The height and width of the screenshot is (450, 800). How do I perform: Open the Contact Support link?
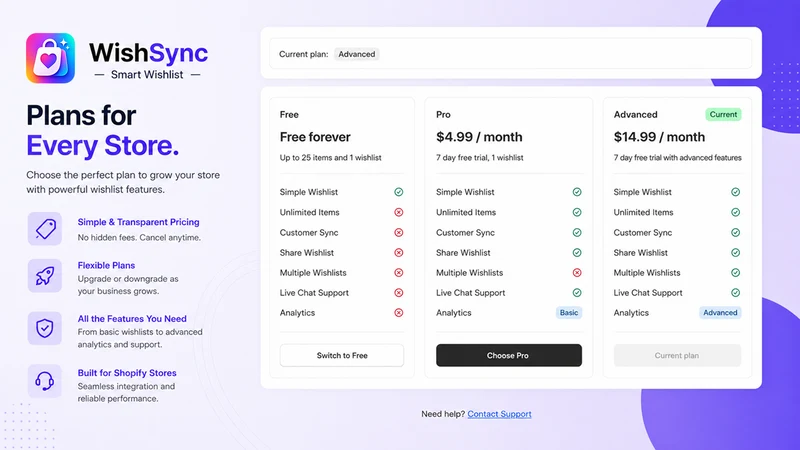click(499, 414)
